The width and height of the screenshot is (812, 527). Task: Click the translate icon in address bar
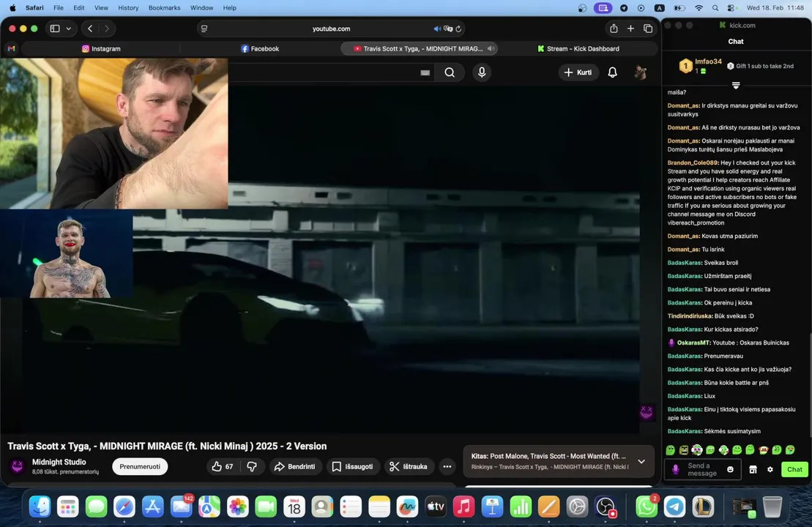click(448, 29)
